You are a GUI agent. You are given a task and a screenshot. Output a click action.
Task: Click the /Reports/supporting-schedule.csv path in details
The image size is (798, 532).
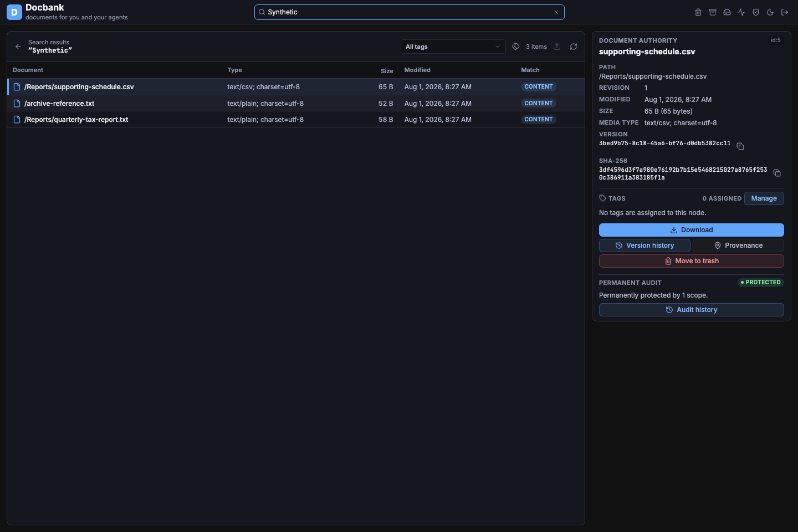(x=653, y=76)
